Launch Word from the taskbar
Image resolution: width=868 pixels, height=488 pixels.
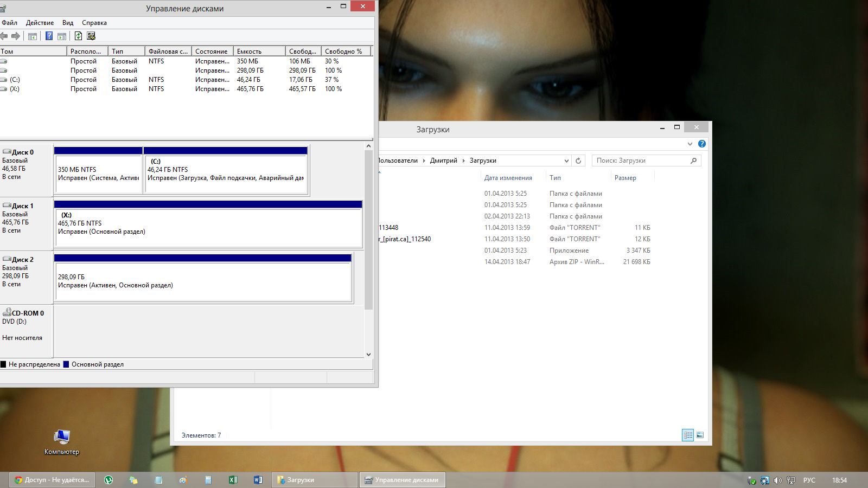(258, 480)
